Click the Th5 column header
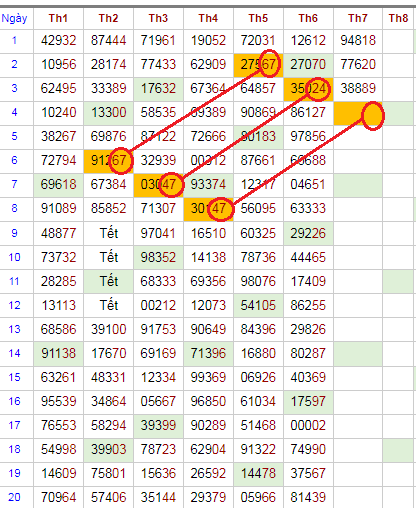The image size is (416, 508). tap(258, 18)
